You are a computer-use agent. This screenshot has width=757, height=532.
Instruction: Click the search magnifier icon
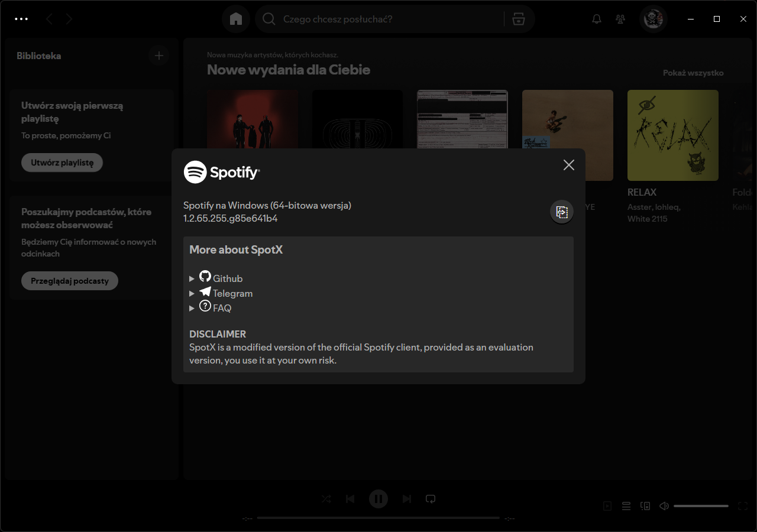pyautogui.click(x=269, y=19)
